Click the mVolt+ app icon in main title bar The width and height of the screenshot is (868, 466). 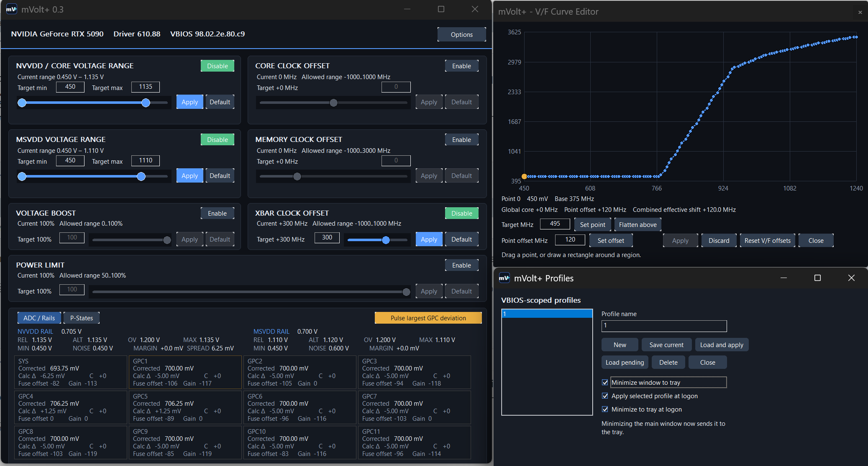11,9
